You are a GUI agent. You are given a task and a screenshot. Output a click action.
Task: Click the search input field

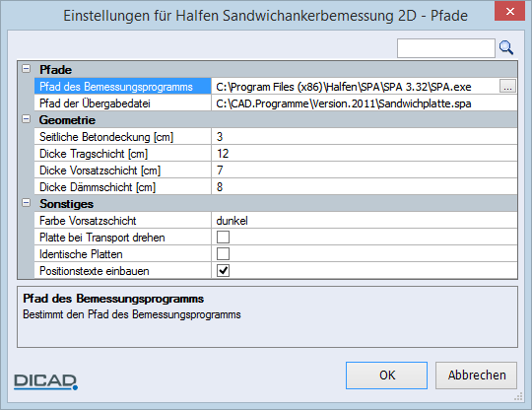446,48
